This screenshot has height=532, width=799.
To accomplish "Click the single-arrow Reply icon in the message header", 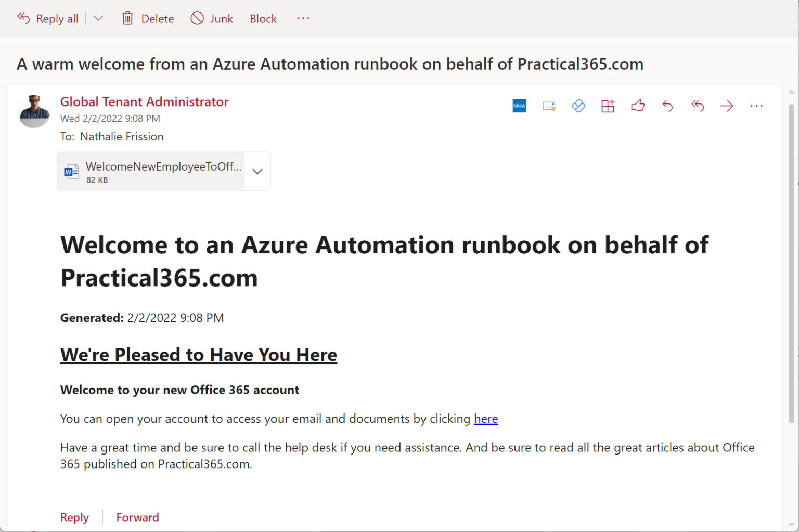I will [x=667, y=106].
